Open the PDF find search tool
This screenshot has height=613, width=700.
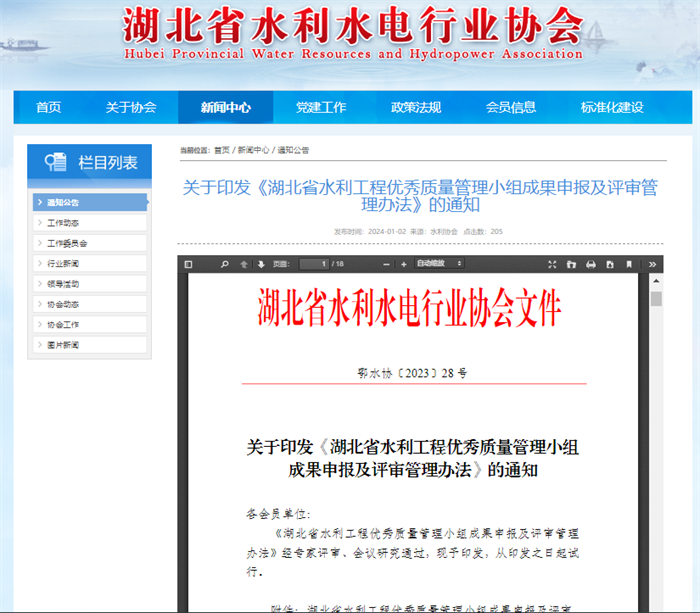[x=225, y=264]
